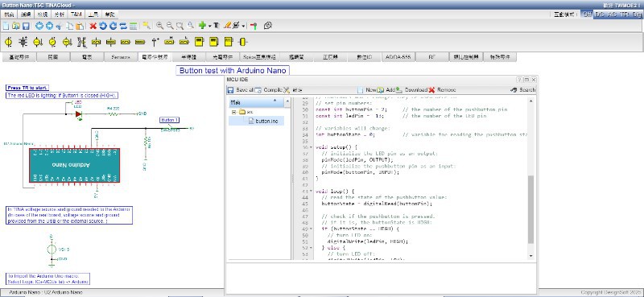
Task: Click the Copy icon in the toolbar
Action: (x=70, y=26)
